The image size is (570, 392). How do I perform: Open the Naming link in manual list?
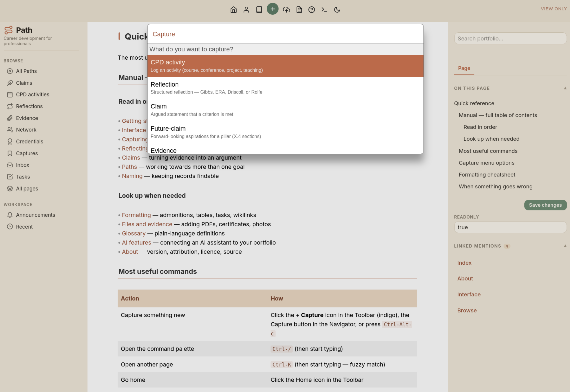click(x=132, y=176)
